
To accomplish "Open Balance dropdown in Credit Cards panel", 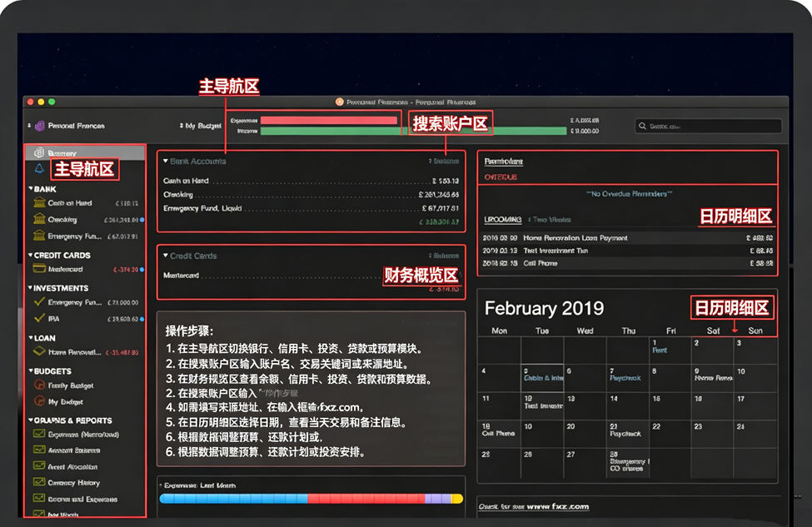I will pos(444,256).
